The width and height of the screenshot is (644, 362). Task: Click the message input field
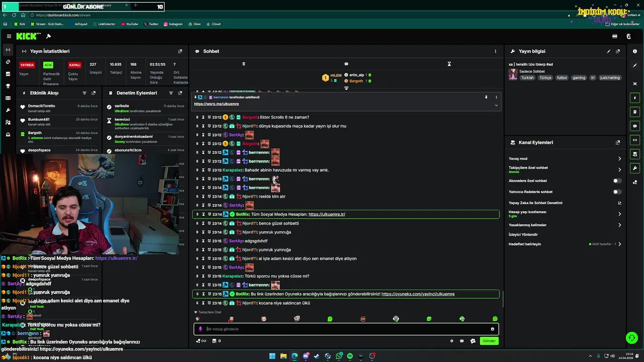pos(346,329)
